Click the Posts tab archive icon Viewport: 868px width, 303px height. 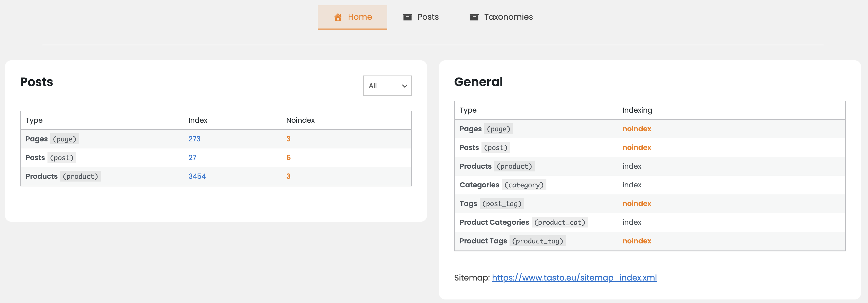(407, 17)
